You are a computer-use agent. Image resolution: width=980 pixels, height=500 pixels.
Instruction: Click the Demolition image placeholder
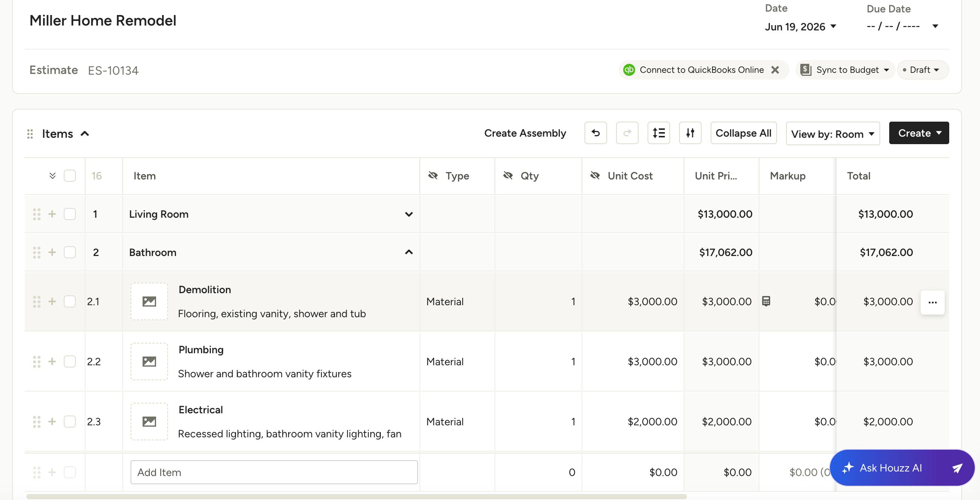(x=149, y=301)
